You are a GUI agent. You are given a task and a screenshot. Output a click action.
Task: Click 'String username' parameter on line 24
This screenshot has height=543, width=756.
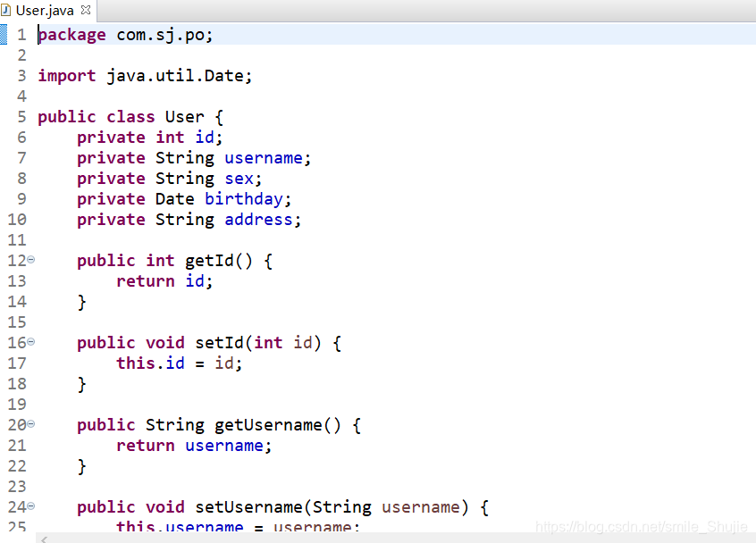pos(386,507)
